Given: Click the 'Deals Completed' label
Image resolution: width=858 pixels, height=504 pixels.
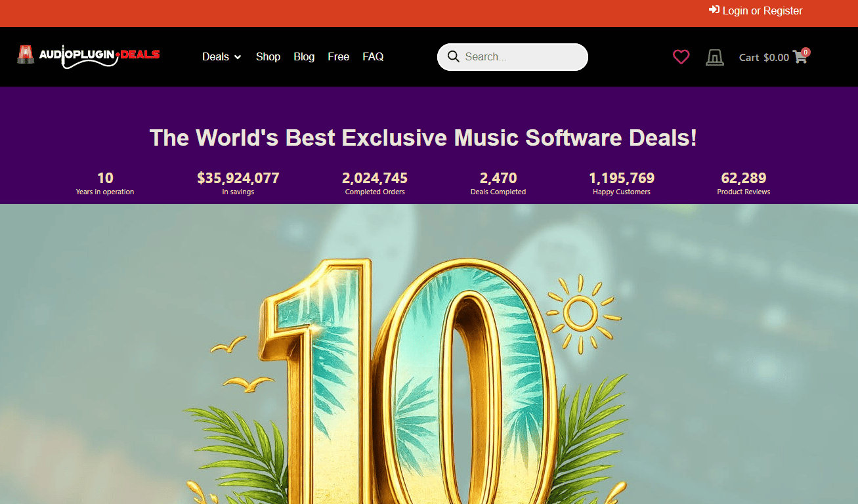Looking at the screenshot, I should (498, 192).
